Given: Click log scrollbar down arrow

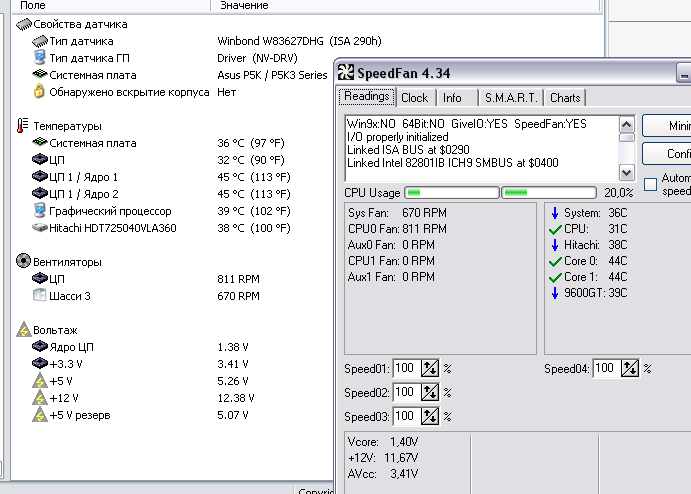Looking at the screenshot, I should point(626,172).
